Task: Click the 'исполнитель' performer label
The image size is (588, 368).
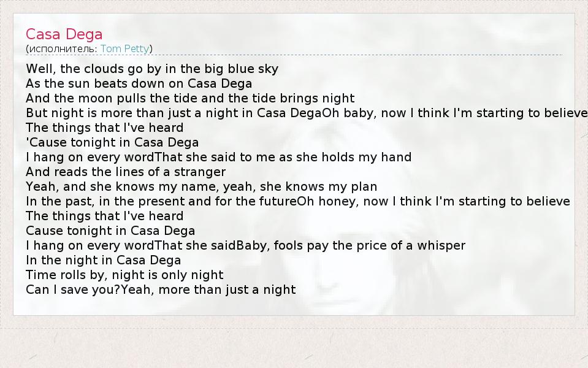Action: click(x=61, y=48)
